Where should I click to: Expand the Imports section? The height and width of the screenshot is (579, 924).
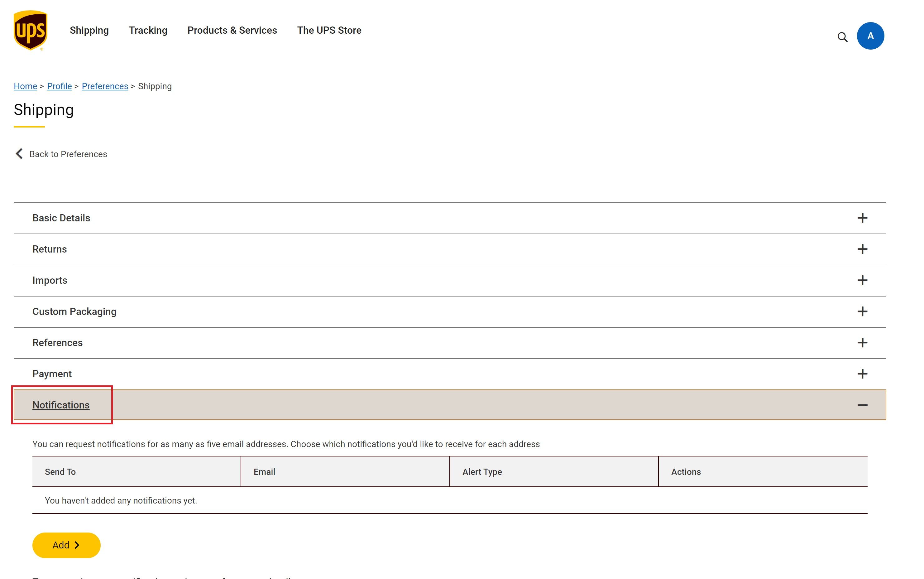pos(450,281)
